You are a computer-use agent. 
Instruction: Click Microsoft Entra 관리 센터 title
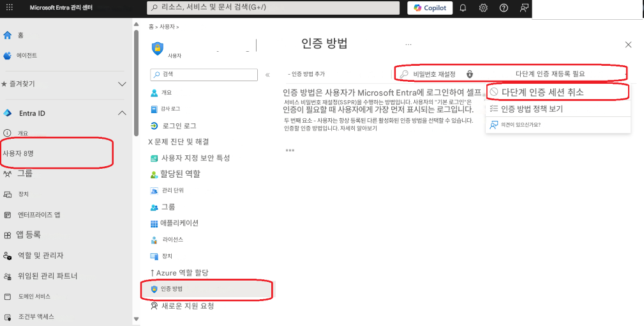click(61, 8)
